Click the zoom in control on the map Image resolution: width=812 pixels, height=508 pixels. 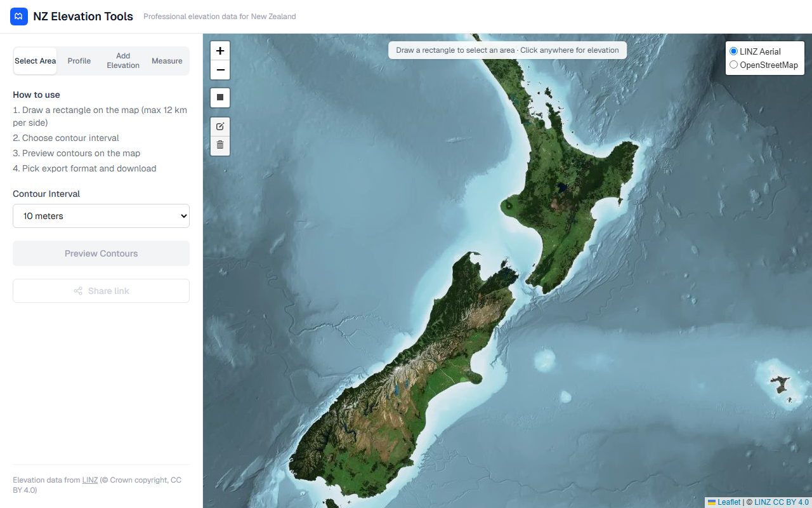pyautogui.click(x=220, y=50)
